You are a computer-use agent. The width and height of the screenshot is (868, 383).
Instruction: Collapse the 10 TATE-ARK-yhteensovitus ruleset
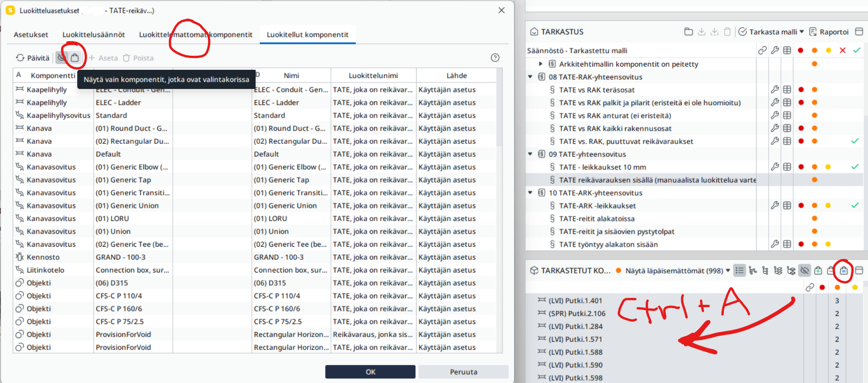pos(530,193)
